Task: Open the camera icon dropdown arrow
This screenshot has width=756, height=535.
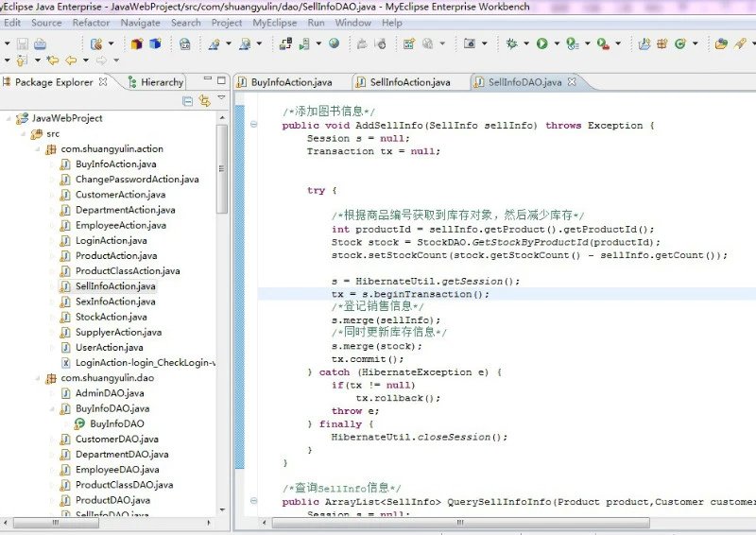Action: click(x=484, y=43)
